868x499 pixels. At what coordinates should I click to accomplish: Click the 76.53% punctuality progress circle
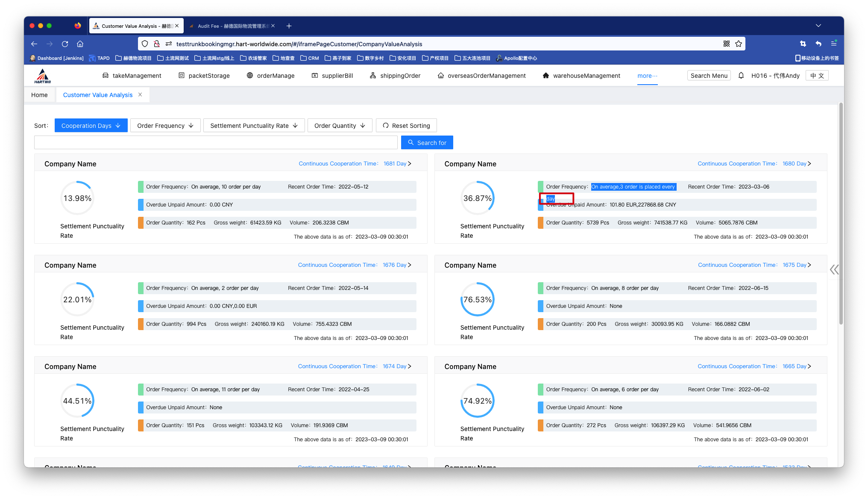point(477,299)
